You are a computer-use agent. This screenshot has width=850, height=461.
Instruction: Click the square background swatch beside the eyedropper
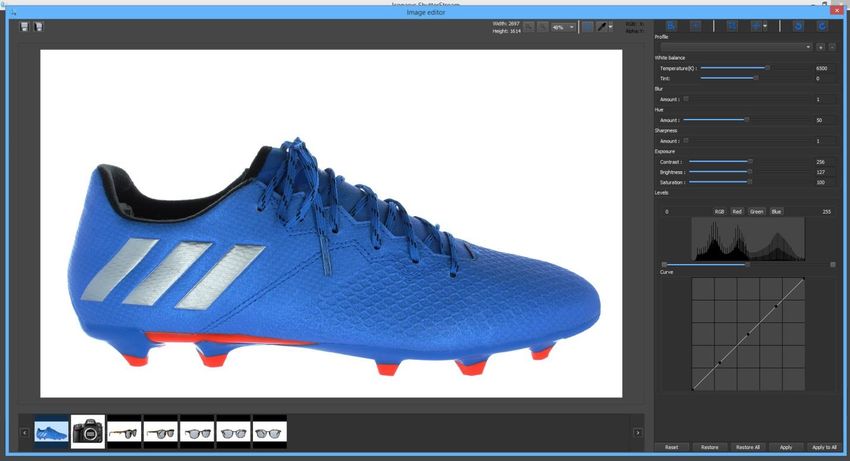[588, 27]
